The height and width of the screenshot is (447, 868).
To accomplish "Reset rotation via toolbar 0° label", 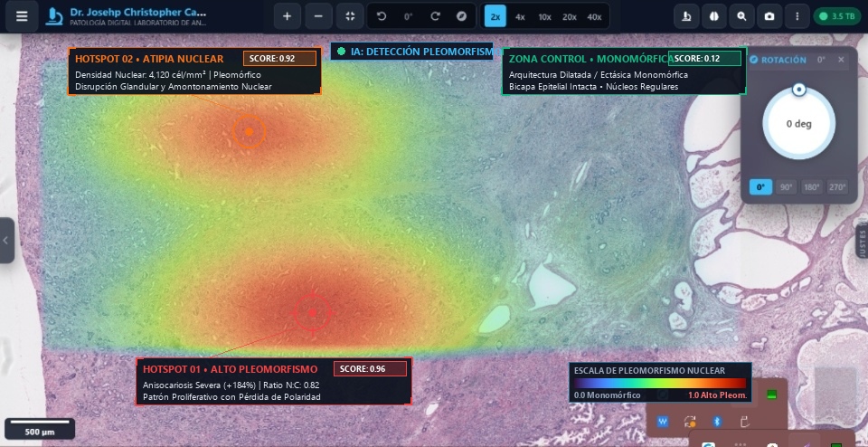I will click(x=409, y=16).
